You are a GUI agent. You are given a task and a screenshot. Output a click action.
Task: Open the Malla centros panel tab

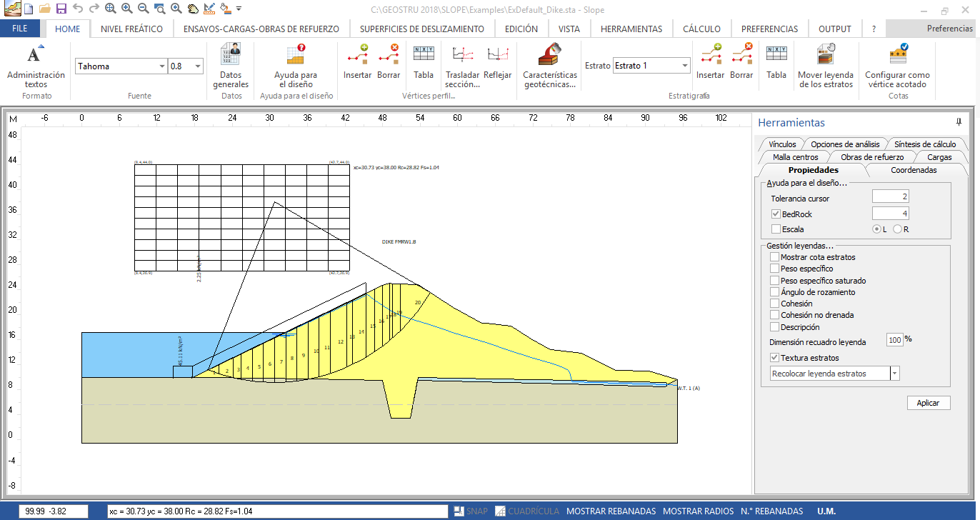pos(795,157)
